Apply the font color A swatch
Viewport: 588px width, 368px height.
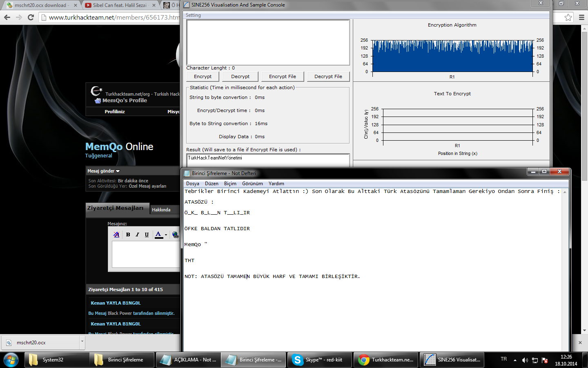[158, 235]
